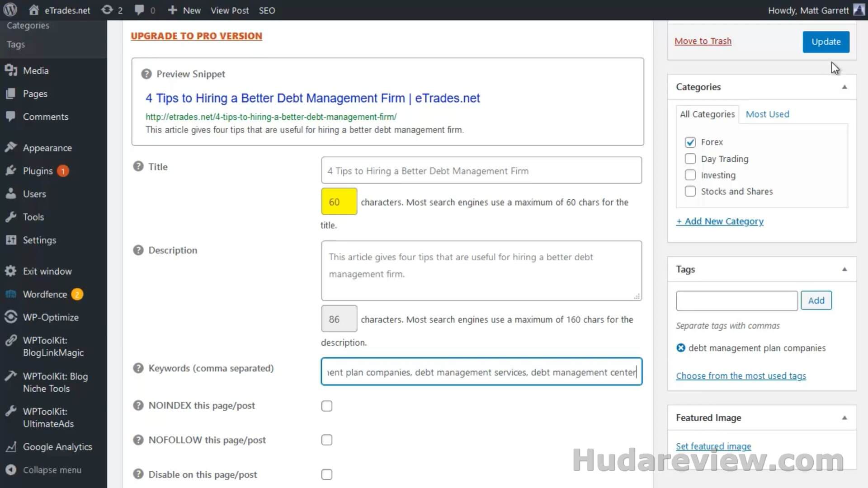This screenshot has width=868, height=488.
Task: Click Move to Trash link
Action: [x=703, y=41]
